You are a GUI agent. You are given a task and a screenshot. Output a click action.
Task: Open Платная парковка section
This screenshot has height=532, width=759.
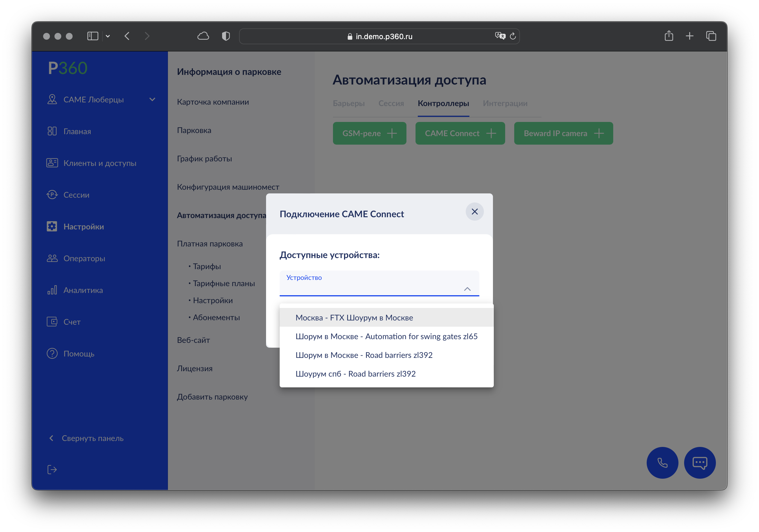click(210, 244)
